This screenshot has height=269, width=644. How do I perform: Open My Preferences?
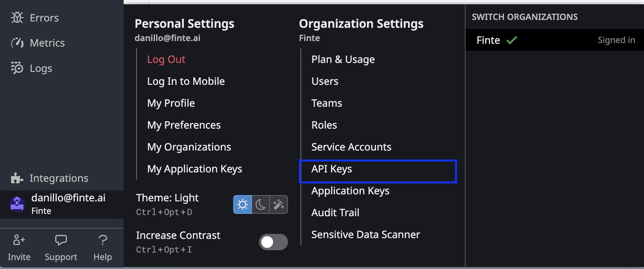[184, 125]
